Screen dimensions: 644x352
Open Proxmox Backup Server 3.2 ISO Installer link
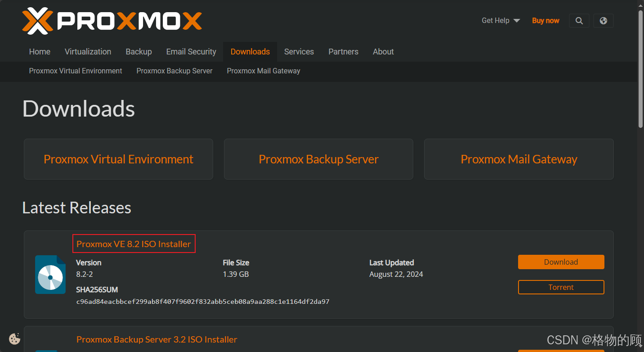157,339
